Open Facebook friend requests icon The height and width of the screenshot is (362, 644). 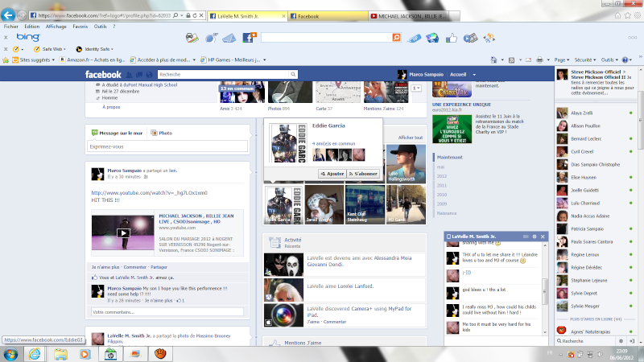click(x=130, y=75)
